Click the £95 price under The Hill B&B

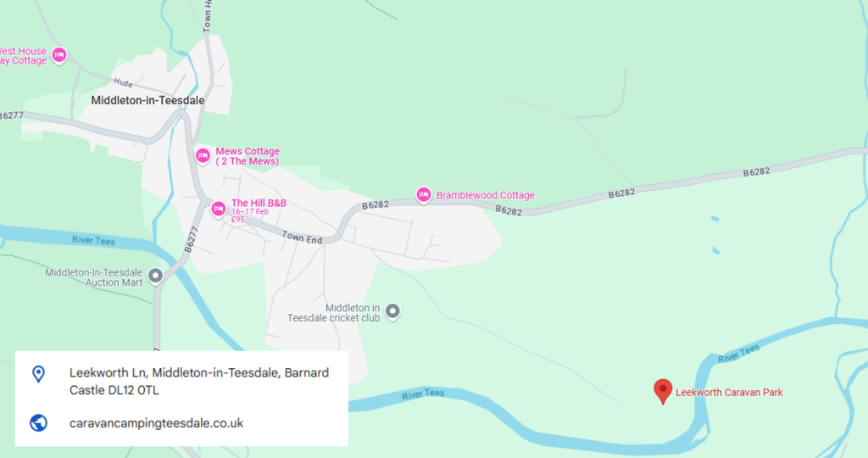point(238,220)
